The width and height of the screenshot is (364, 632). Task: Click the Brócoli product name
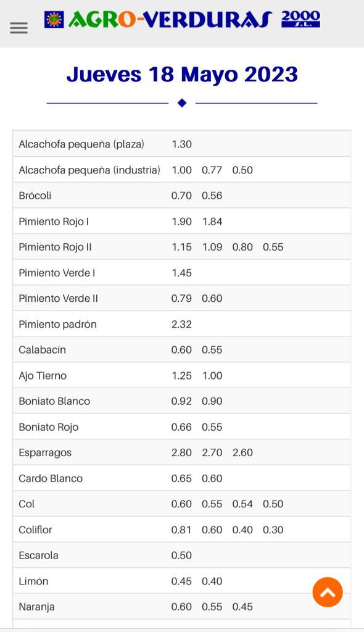tap(35, 196)
